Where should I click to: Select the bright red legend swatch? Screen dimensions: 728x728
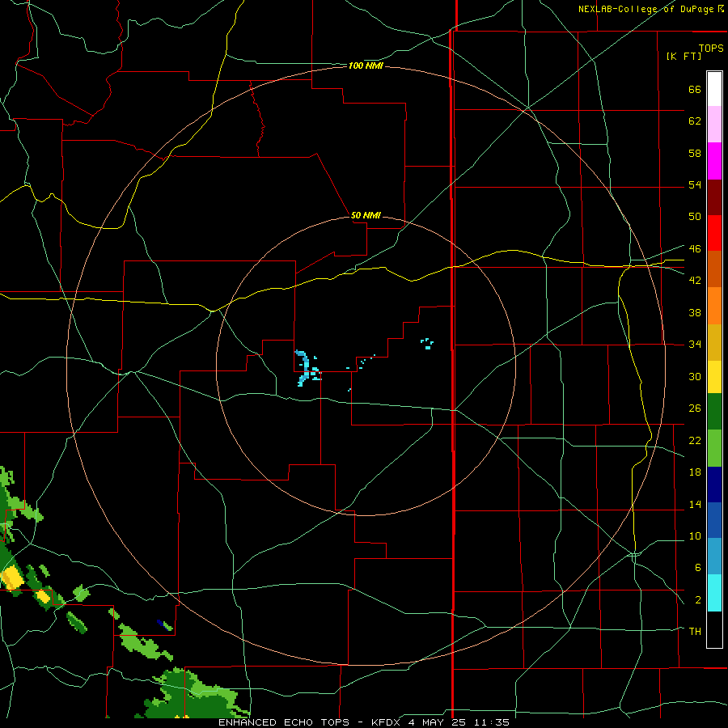click(714, 233)
